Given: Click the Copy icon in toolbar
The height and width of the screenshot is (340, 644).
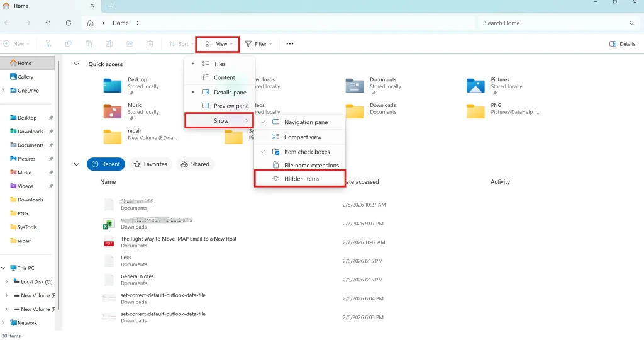Looking at the screenshot, I should (68, 43).
